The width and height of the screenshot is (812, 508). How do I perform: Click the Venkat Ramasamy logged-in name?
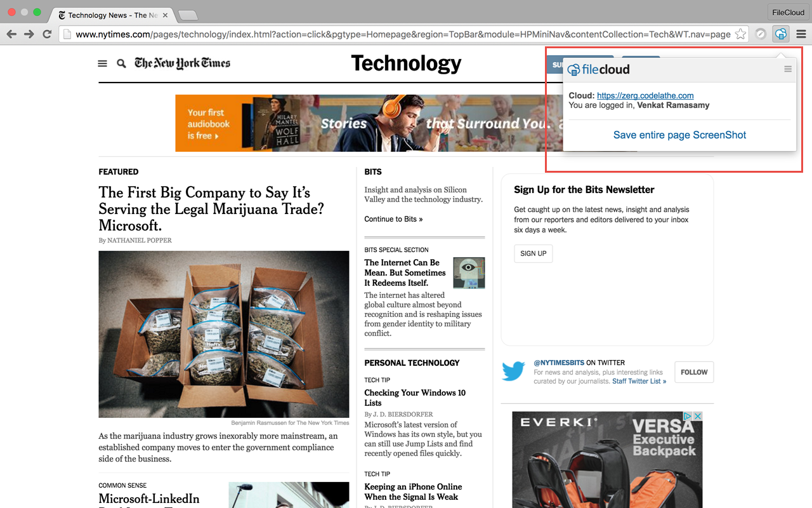pyautogui.click(x=673, y=105)
